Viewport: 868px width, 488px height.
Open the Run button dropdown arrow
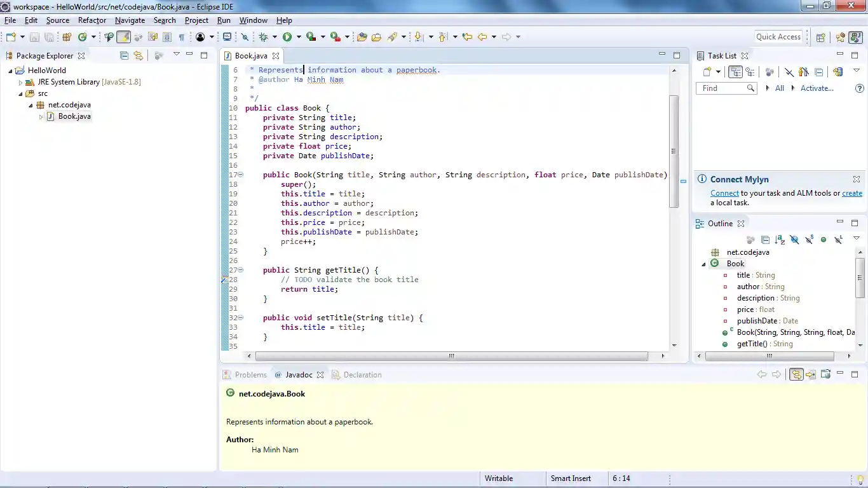point(298,37)
